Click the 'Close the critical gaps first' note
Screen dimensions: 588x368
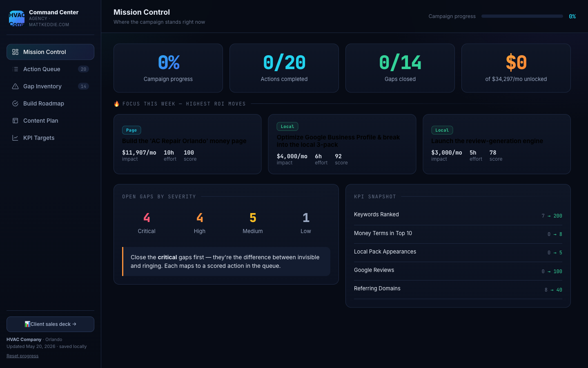[x=226, y=262]
